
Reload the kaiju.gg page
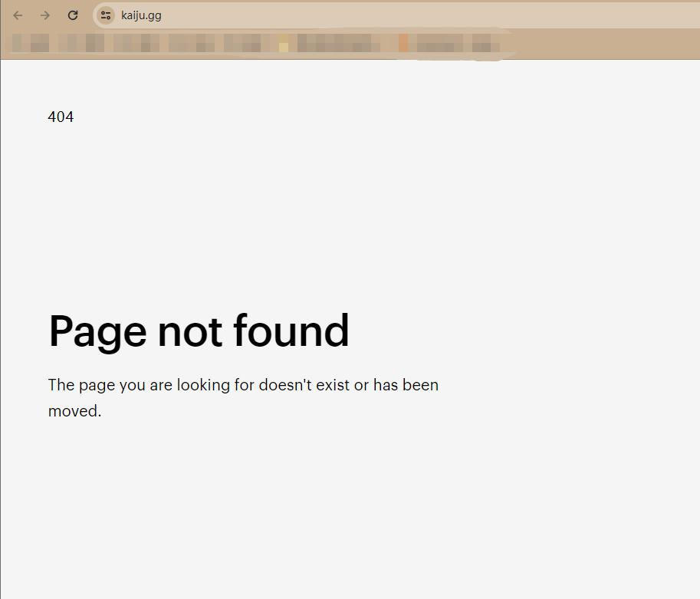[x=73, y=15]
